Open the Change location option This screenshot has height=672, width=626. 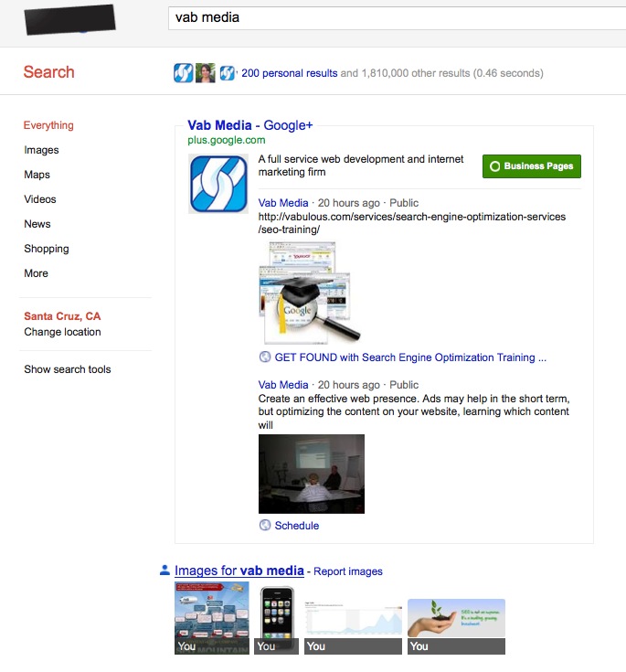pyautogui.click(x=62, y=332)
